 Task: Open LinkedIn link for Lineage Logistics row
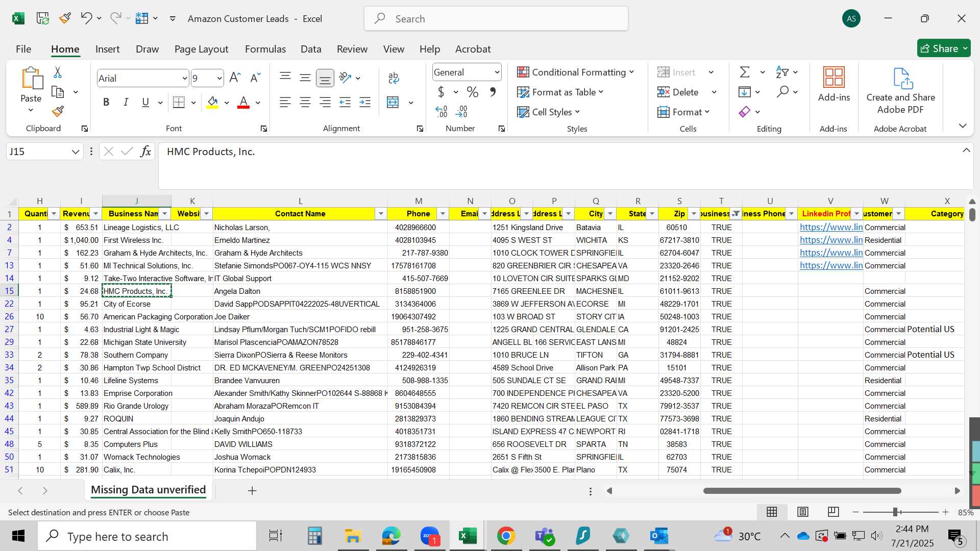pos(831,227)
